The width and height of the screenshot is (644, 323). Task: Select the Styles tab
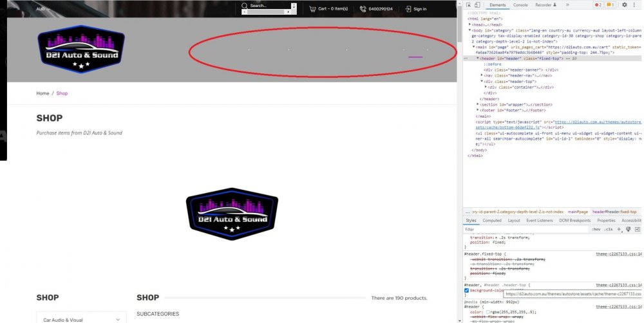(x=471, y=221)
